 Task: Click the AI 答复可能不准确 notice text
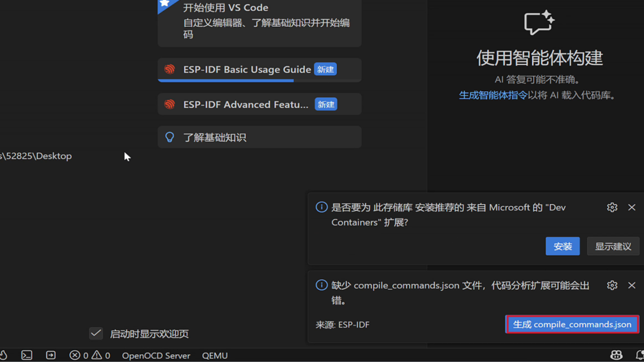point(537,79)
